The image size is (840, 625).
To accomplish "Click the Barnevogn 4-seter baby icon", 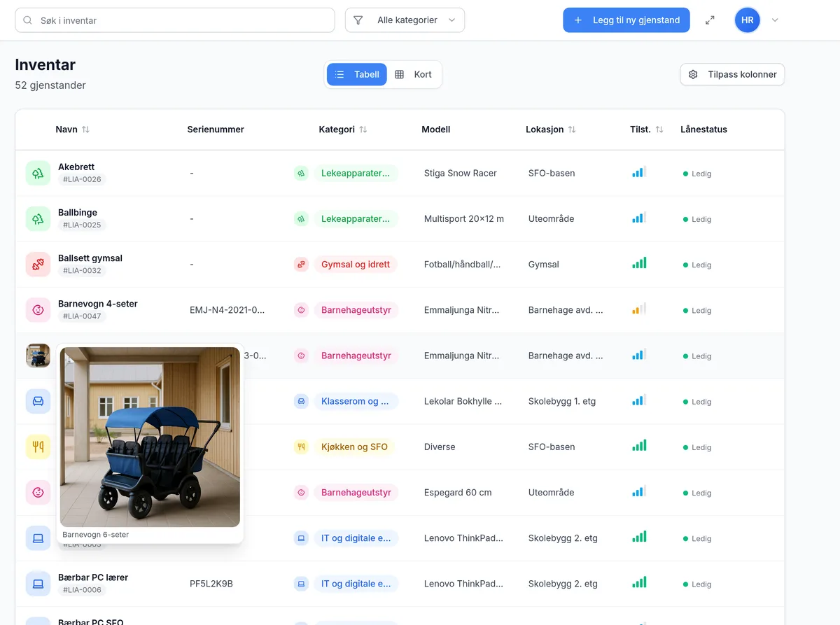I will [x=38, y=310].
